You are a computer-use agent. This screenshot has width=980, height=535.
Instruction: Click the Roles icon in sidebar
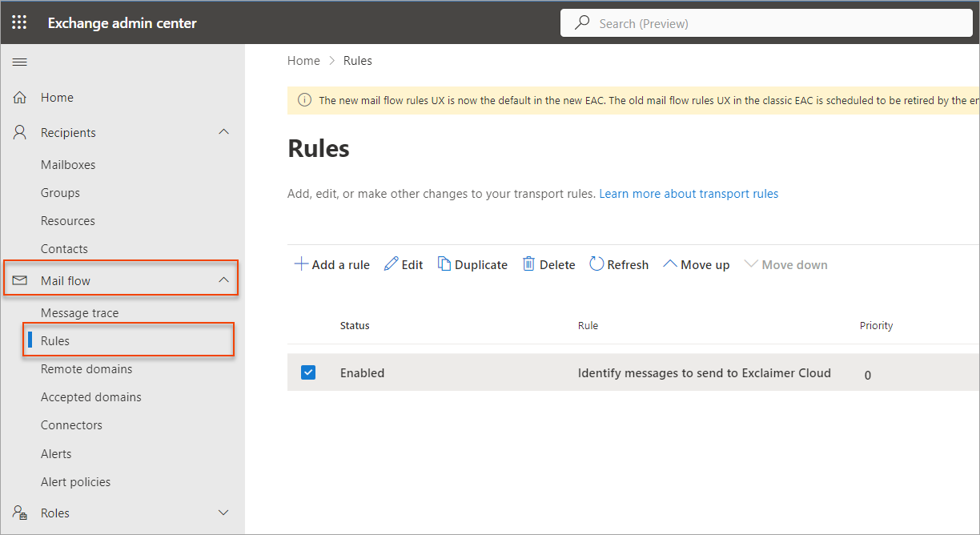pos(20,513)
